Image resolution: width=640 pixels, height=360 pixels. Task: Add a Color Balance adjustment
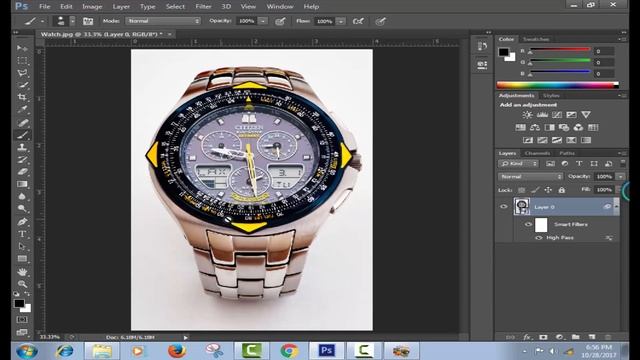coord(535,127)
